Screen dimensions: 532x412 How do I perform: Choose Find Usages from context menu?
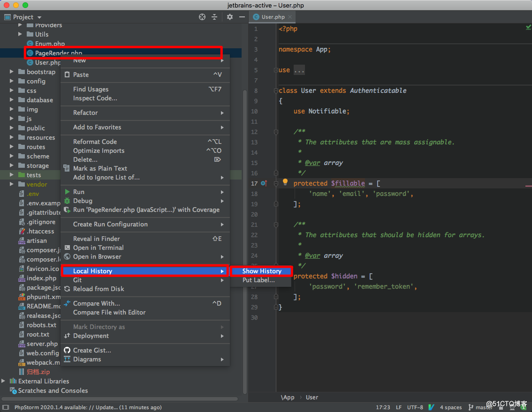click(145, 89)
